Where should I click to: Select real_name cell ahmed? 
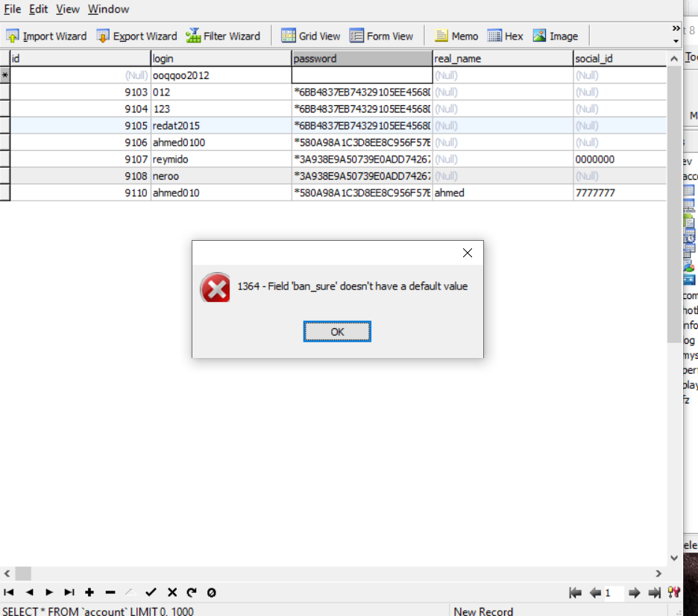(x=503, y=192)
